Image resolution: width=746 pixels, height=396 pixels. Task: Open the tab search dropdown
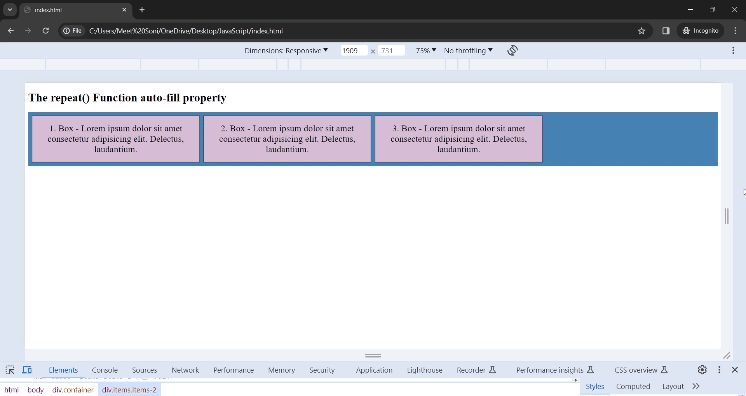point(10,10)
